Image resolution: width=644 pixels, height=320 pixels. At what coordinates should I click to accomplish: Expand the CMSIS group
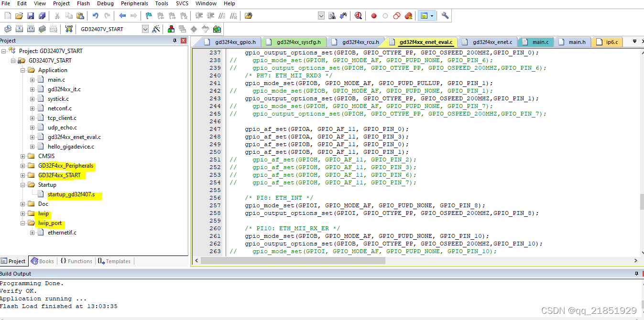coord(23,156)
